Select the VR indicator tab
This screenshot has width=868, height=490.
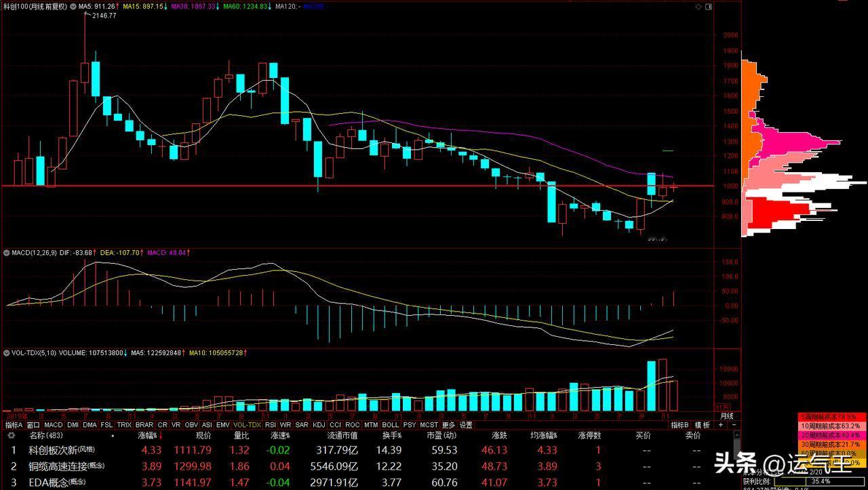point(176,425)
